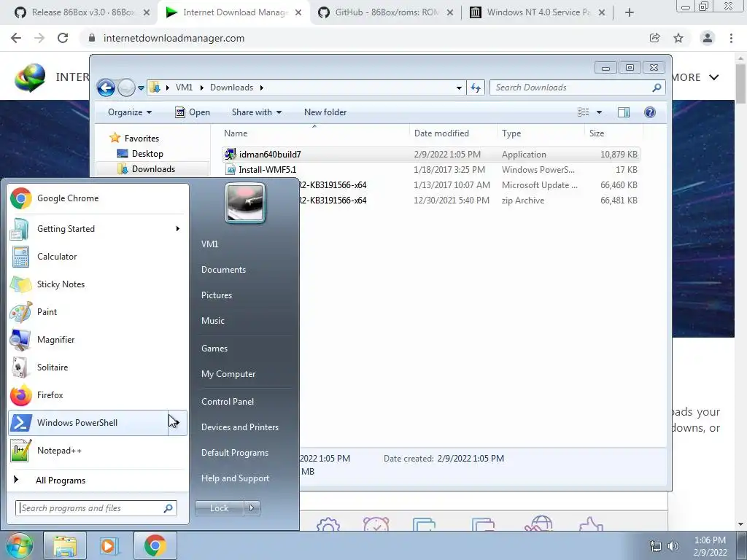This screenshot has width=747, height=560.
Task: Open My Computer from Start menu
Action: (x=228, y=374)
